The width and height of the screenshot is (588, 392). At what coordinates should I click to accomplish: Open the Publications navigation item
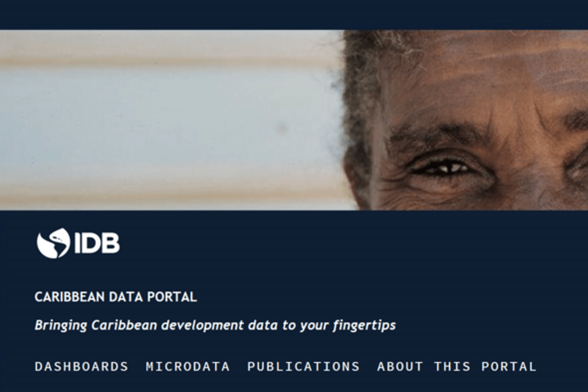[x=303, y=366]
